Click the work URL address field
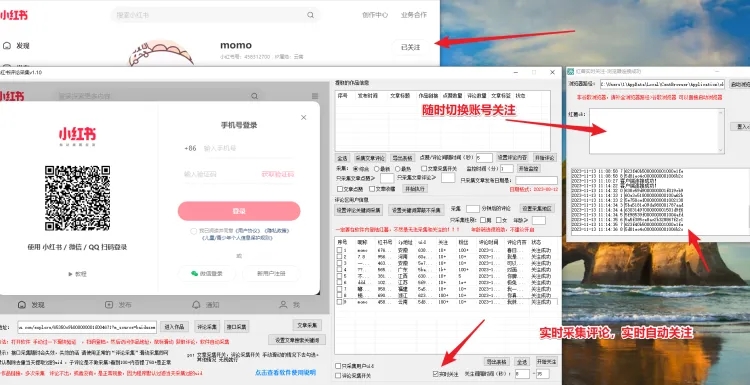750x385 pixels. click(87, 327)
